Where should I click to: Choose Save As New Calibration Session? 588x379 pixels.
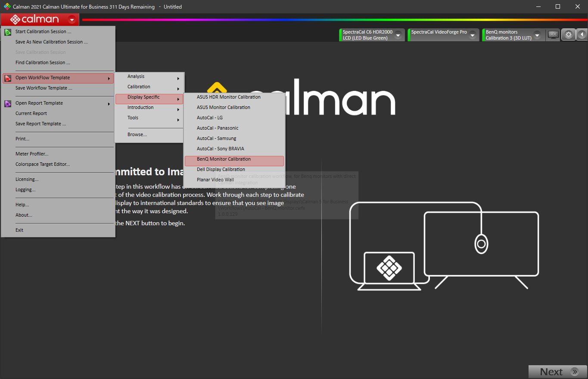pos(58,42)
